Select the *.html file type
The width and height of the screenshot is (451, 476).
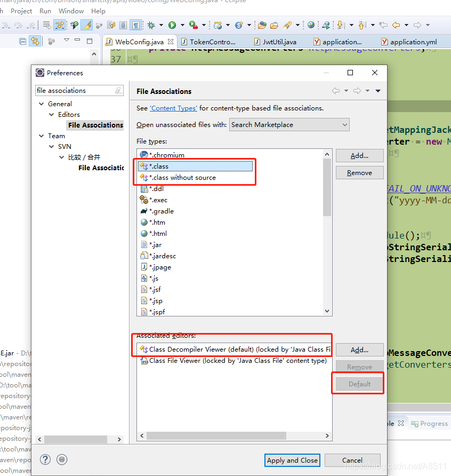click(154, 234)
